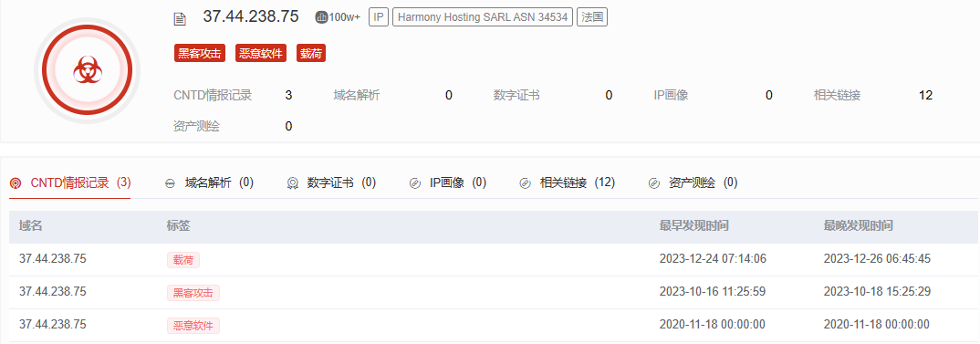Switch to the 域名解析 (0) tab
The height and width of the screenshot is (344, 980).
[x=209, y=182]
